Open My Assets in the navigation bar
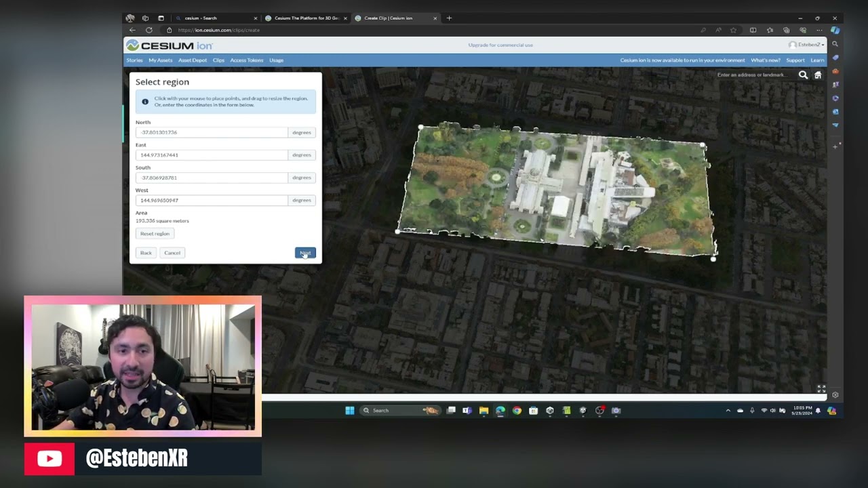 [161, 60]
